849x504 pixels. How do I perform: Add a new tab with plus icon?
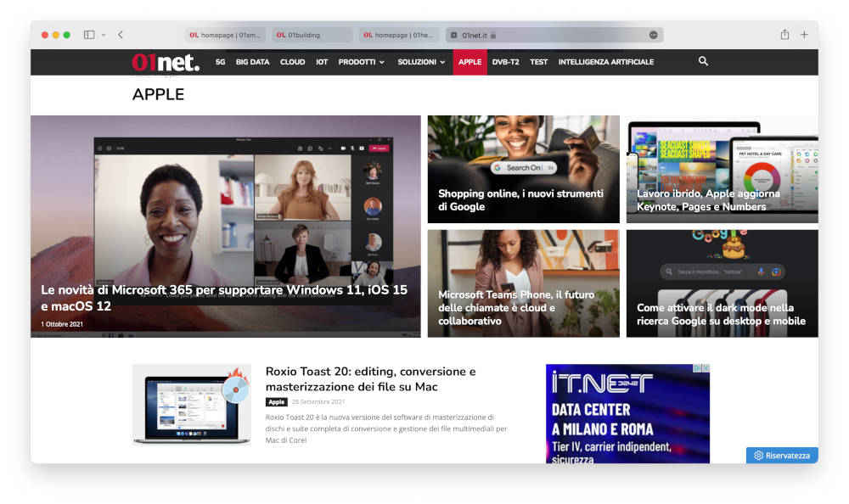point(804,35)
